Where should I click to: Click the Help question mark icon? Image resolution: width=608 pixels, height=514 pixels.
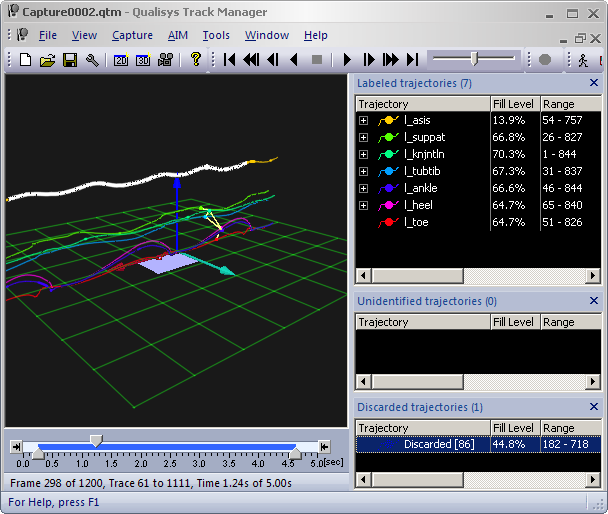tap(196, 60)
